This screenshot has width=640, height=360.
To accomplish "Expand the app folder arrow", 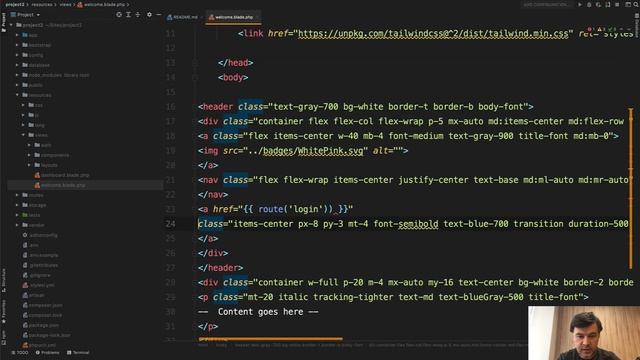I will coord(17,35).
